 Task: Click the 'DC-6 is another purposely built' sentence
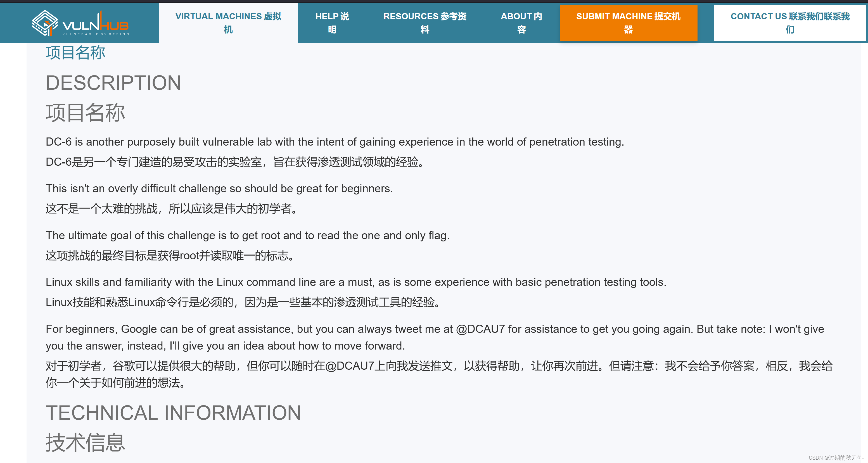335,142
